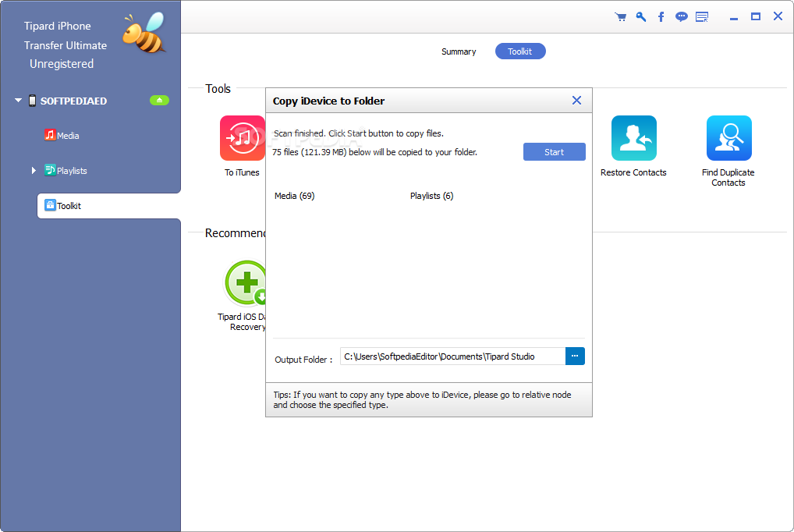794x532 pixels.
Task: Browse for output folder with ellipsis button
Action: [575, 356]
